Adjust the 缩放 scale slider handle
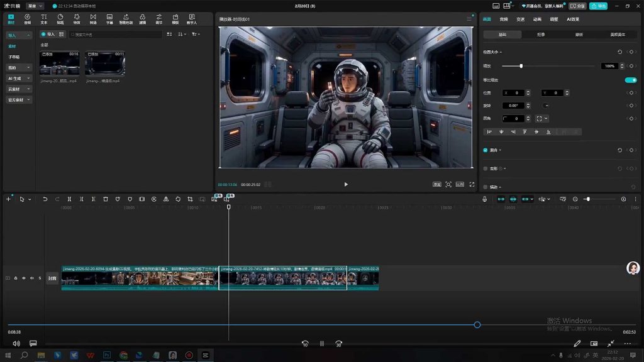This screenshot has height=362, width=644. pyautogui.click(x=521, y=65)
